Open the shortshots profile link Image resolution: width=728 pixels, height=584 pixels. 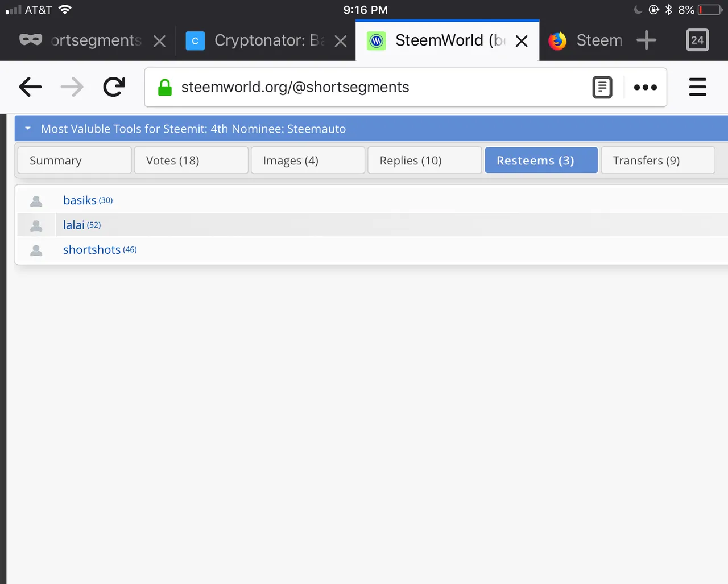click(x=92, y=249)
